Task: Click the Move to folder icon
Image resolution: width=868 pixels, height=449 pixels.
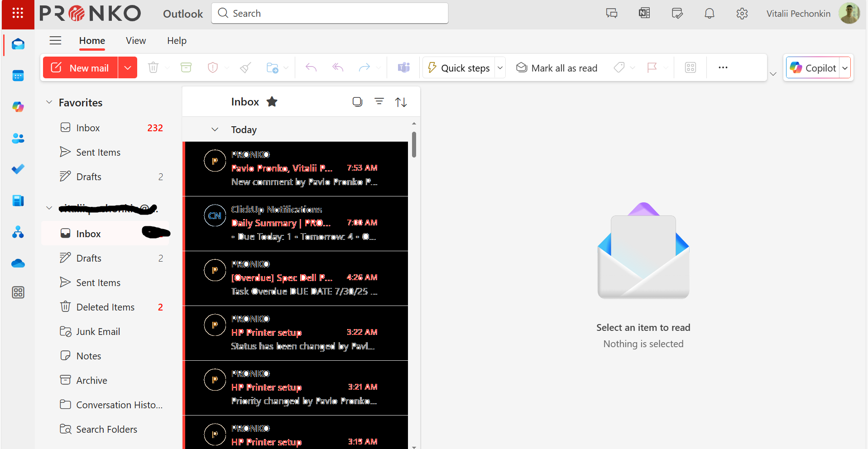Action: click(x=272, y=68)
